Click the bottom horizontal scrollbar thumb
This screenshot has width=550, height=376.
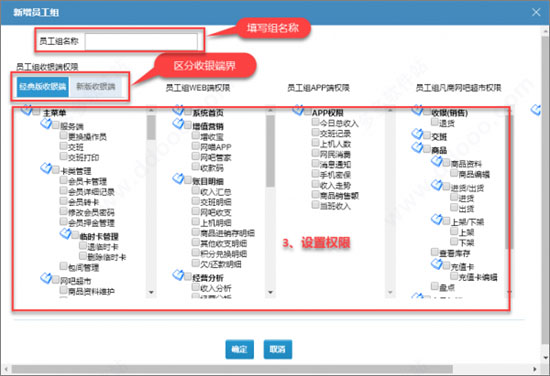click(x=232, y=369)
